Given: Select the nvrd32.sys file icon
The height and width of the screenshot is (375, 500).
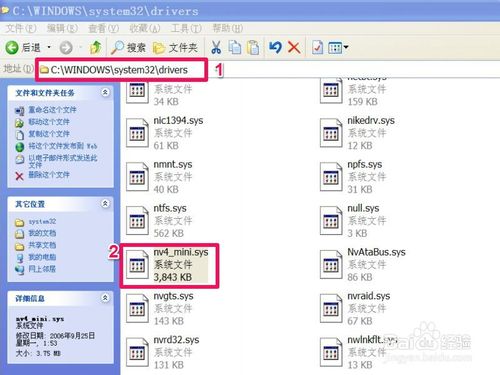Looking at the screenshot, I should coord(137,352).
